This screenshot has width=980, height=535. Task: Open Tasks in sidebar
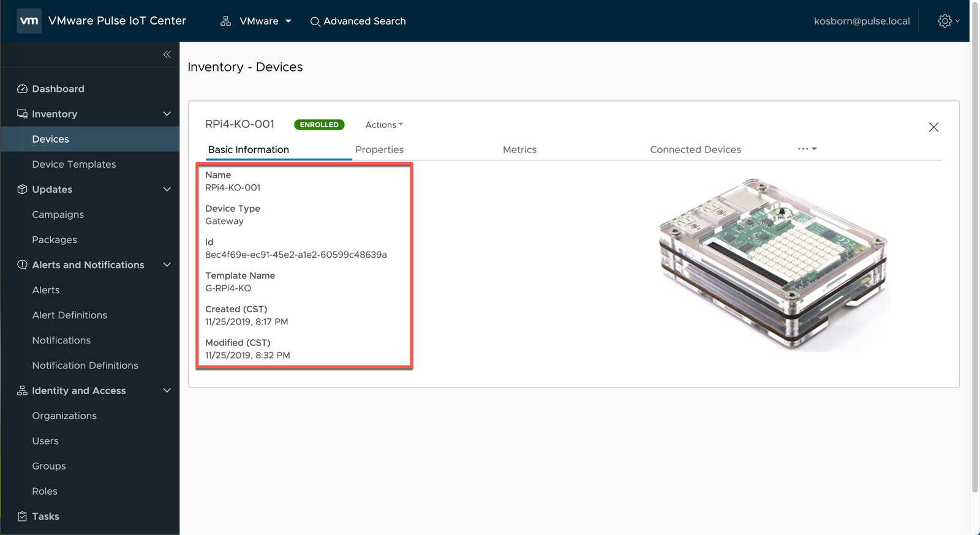[46, 516]
